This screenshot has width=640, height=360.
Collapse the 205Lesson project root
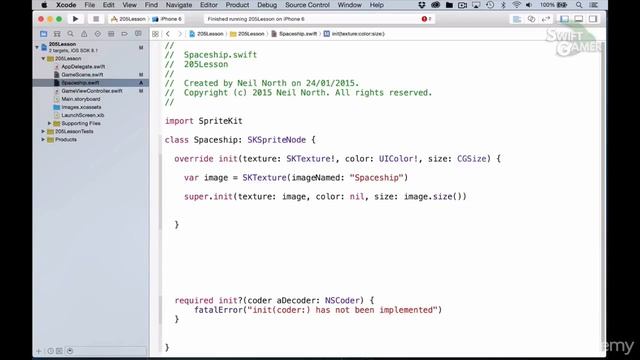37,47
